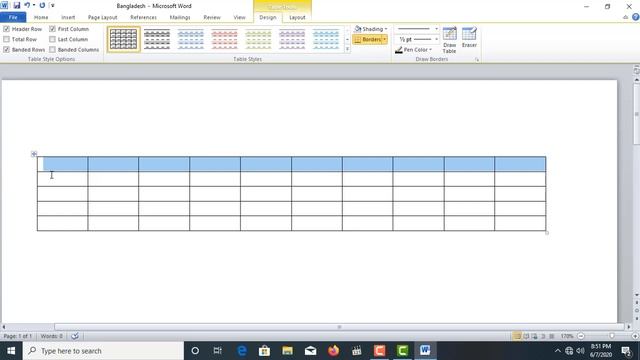Open the References tab
This screenshot has height=360, width=640.
[143, 18]
